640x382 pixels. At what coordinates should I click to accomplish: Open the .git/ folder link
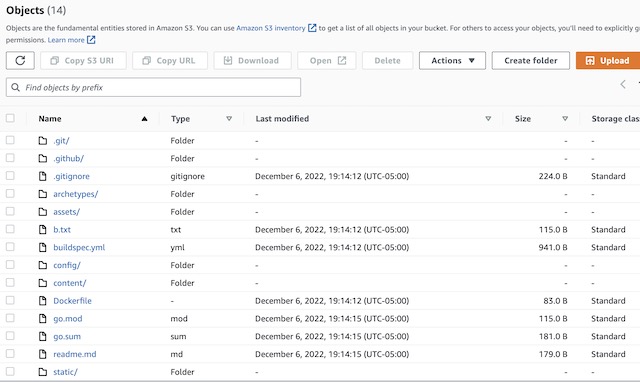[61, 141]
